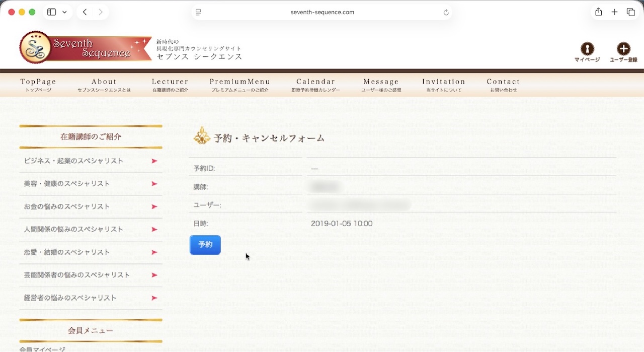Viewport: 644px width, 352px height.
Task: Open the PremiumMenu navigation item
Action: coord(239,85)
